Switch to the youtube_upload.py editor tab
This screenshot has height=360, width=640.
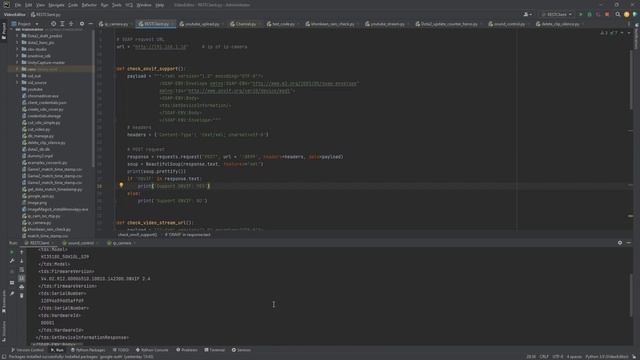coord(202,24)
